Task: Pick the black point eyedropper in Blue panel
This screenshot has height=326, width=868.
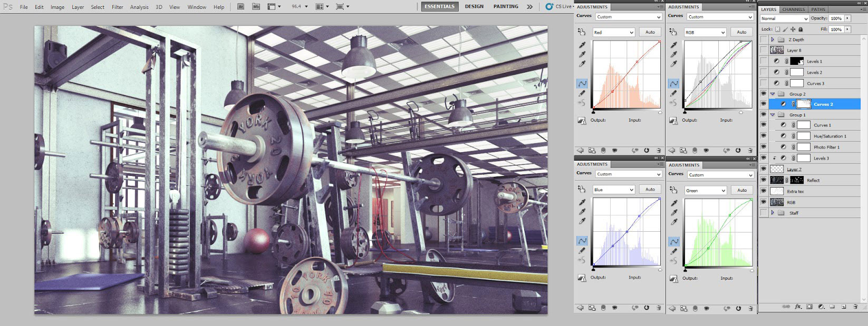Action: pyautogui.click(x=582, y=202)
